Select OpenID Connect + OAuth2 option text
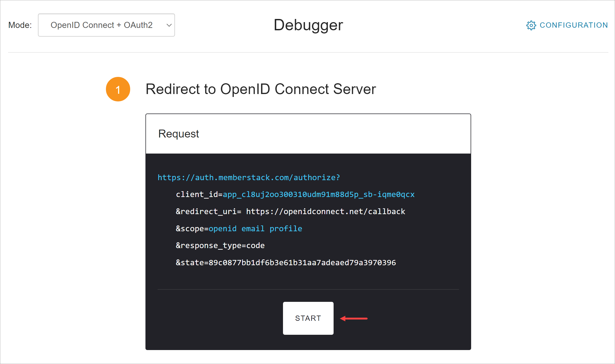The width and height of the screenshot is (615, 364). 101,25
